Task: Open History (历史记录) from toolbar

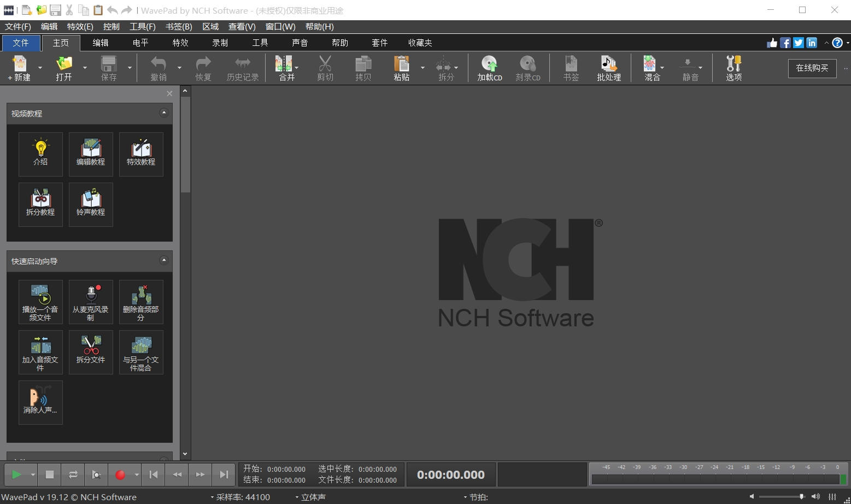Action: 243,68
